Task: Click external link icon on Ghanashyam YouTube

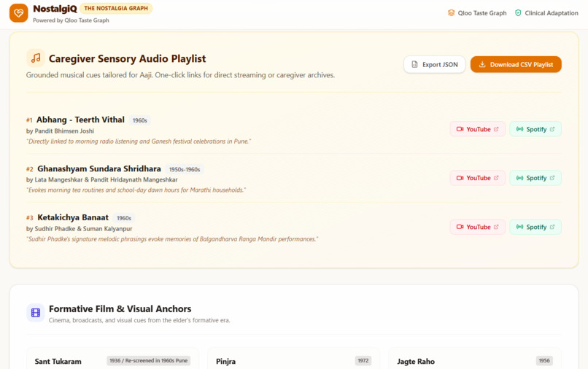Action: [x=496, y=178]
